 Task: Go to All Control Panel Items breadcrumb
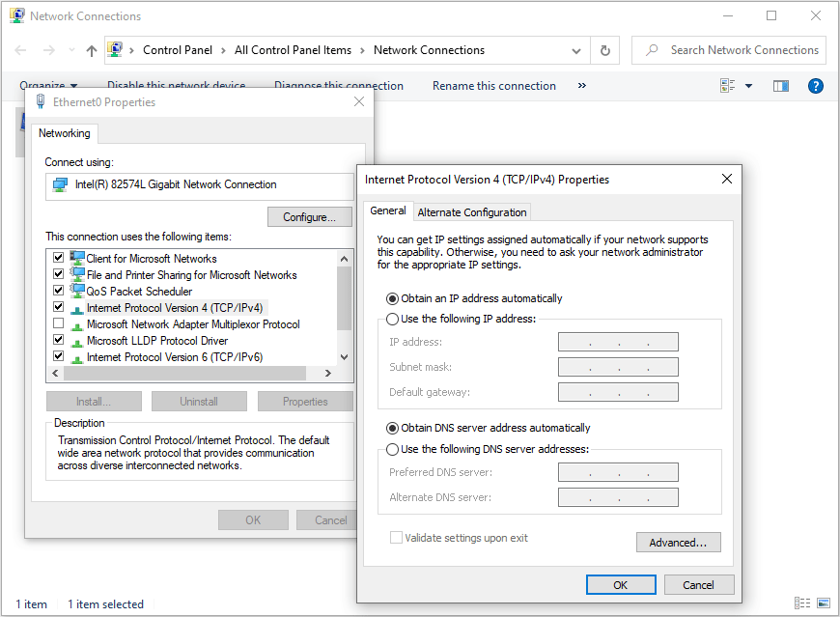tap(294, 50)
